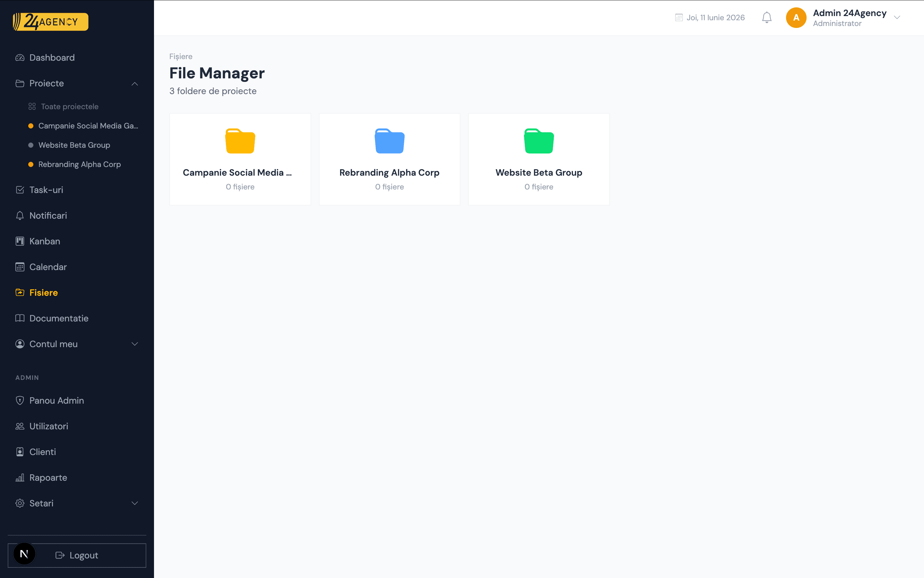Click the Proiecte folder icon
The height and width of the screenshot is (578, 924).
(20, 83)
